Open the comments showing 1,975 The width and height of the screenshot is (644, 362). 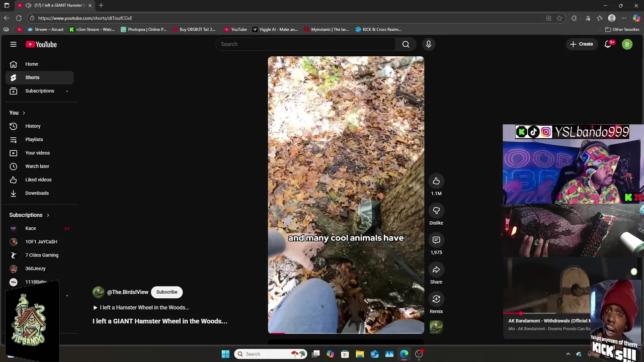click(x=436, y=240)
